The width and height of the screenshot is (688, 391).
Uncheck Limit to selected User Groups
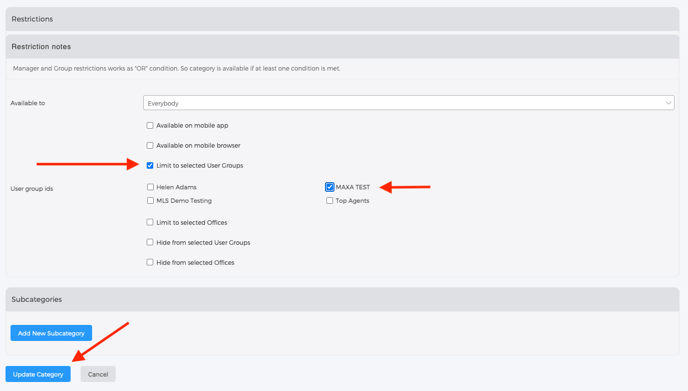click(x=150, y=165)
